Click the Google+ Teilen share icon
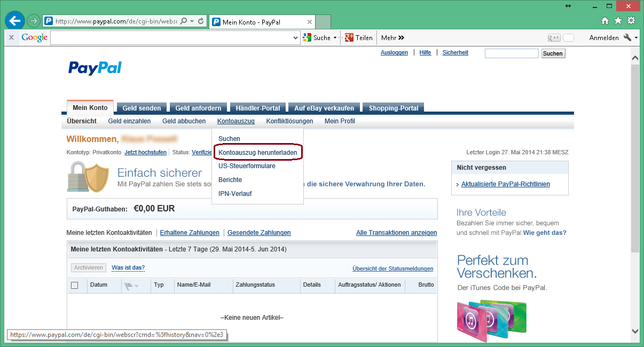The height and width of the screenshot is (347, 644). coord(349,37)
